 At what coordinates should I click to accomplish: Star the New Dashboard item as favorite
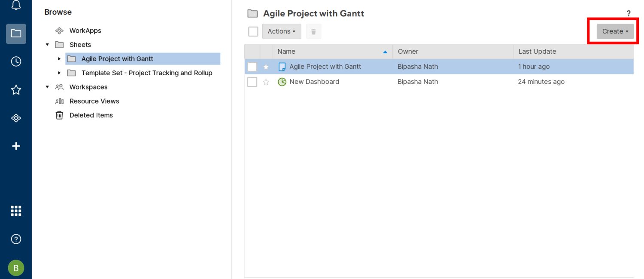coord(266,82)
